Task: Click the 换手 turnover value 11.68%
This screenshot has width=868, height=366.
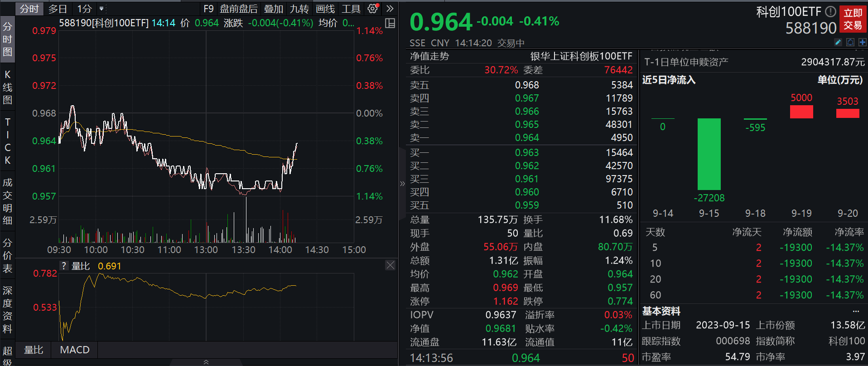Action: (616, 220)
